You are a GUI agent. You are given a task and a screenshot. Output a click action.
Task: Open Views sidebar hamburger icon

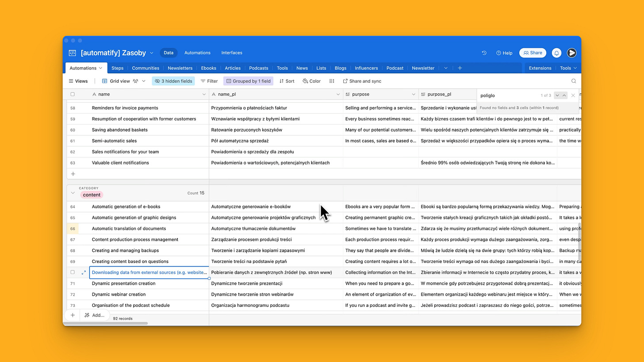pyautogui.click(x=71, y=81)
